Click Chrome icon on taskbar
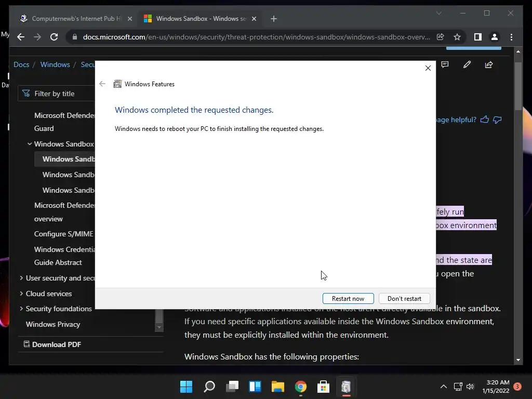 [x=301, y=387]
